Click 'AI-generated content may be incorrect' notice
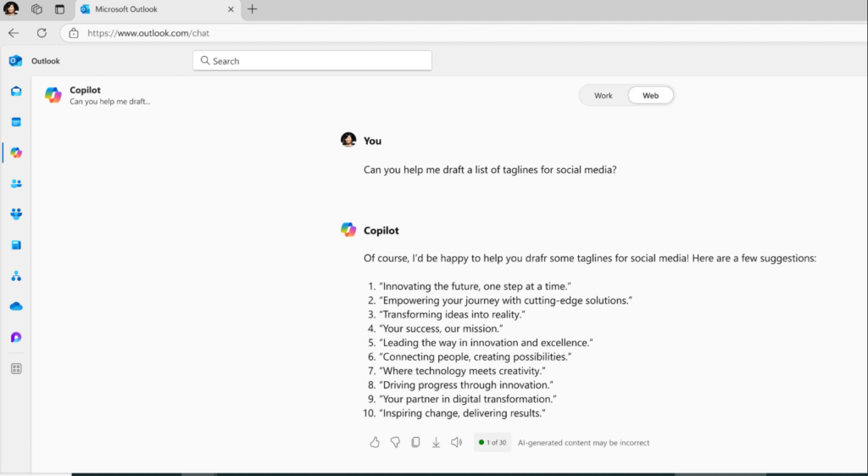Viewport: 868px width, 476px height. [x=583, y=443]
